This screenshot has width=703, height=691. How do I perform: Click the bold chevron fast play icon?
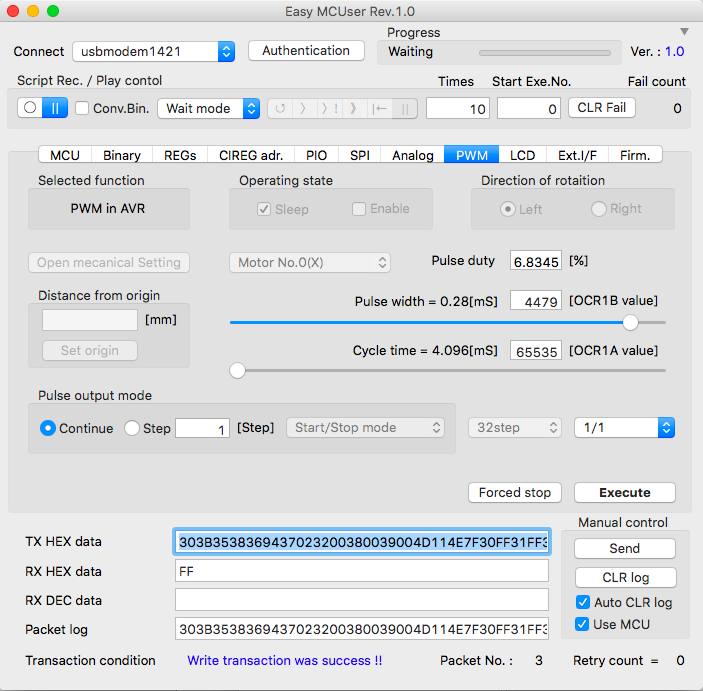(x=354, y=109)
